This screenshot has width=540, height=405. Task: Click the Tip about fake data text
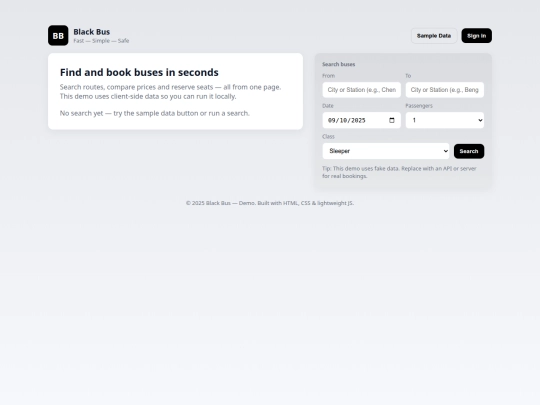pos(399,172)
